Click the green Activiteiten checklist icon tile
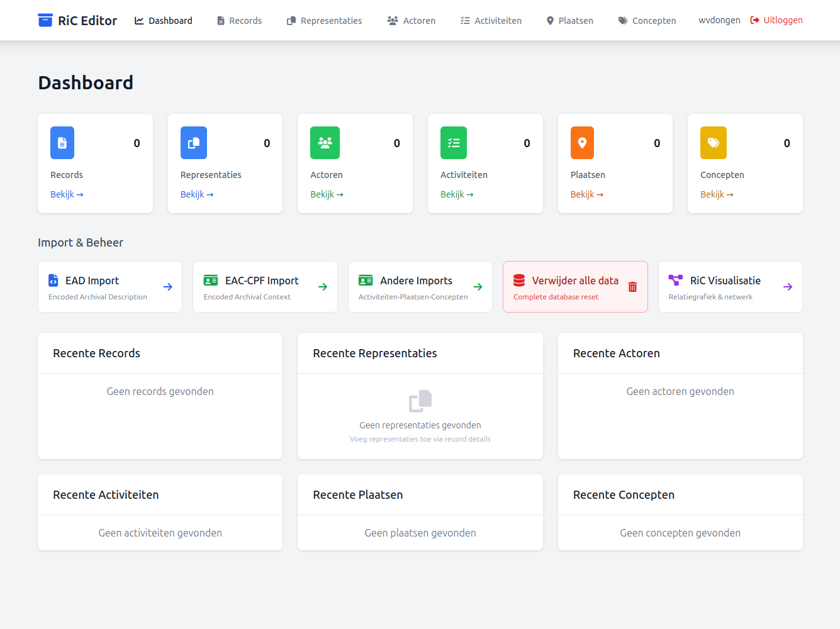The height and width of the screenshot is (629, 840). (x=454, y=143)
